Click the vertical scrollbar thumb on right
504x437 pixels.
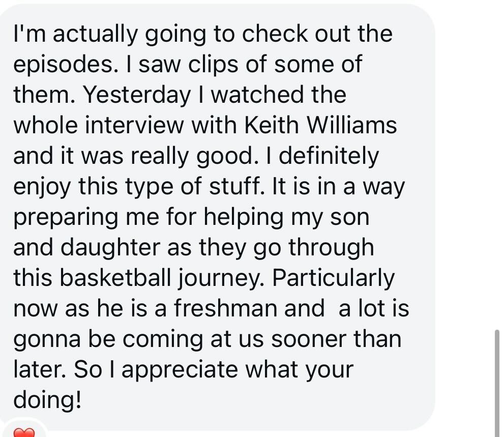pyautogui.click(x=497, y=383)
